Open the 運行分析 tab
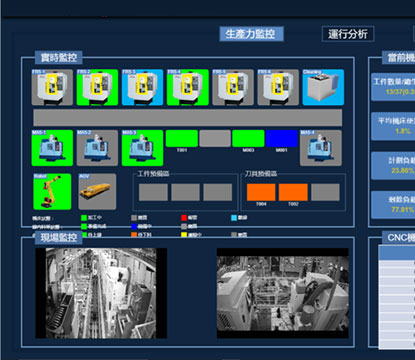Screen dimensions: 415x360 coord(348,34)
